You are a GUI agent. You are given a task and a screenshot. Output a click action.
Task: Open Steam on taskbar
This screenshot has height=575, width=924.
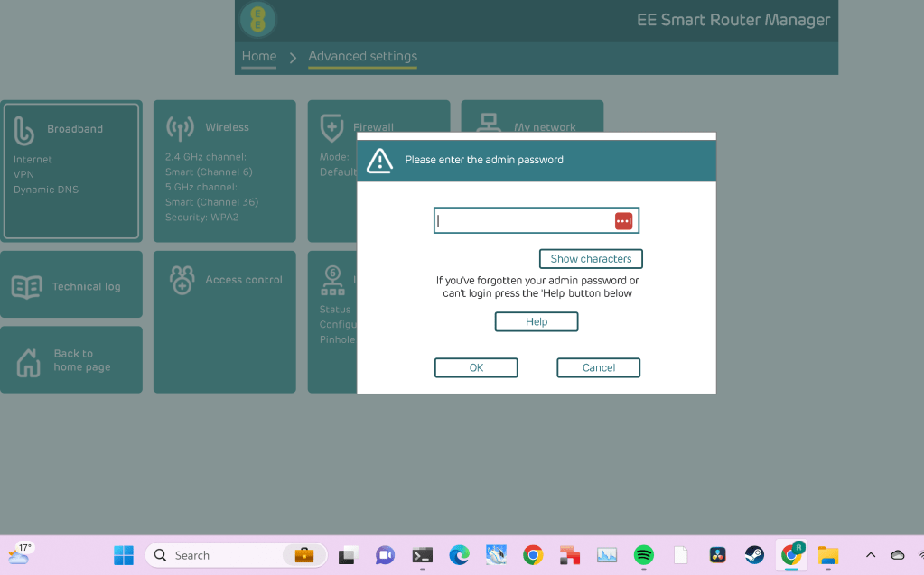[754, 555]
